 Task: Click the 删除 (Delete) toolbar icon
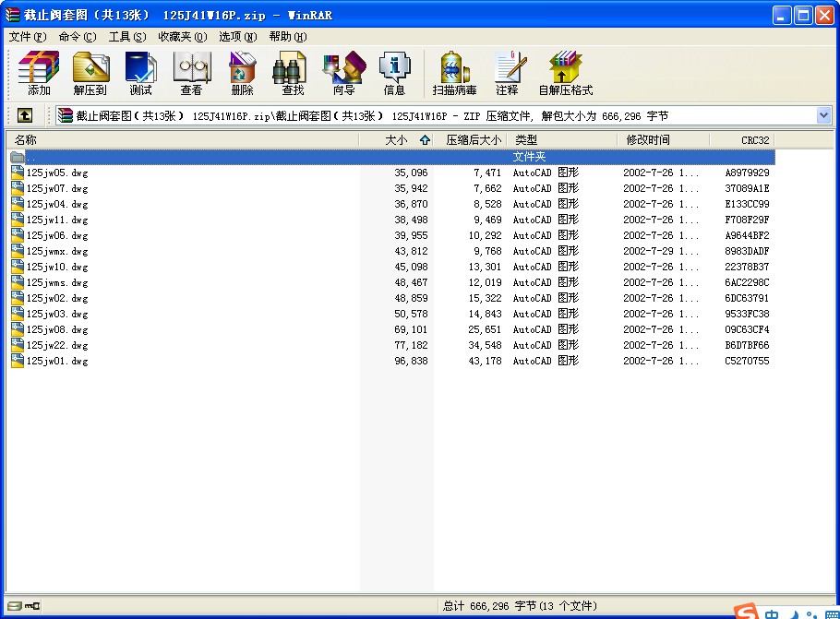point(240,72)
